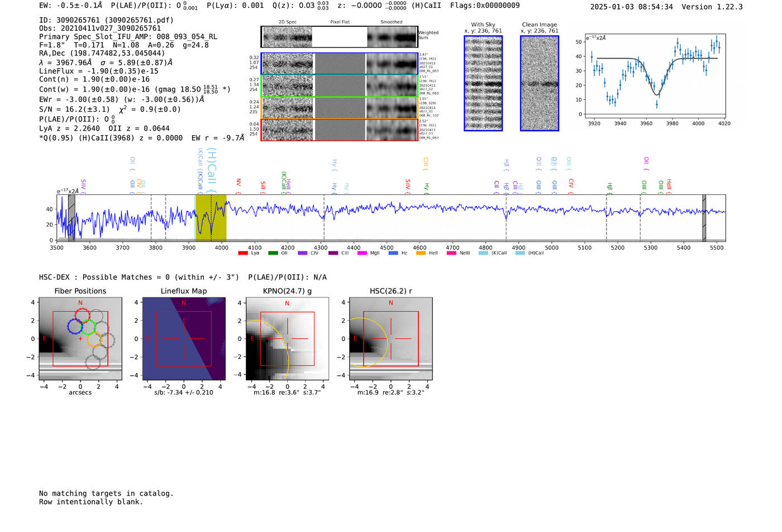Select the red-bordered fiber 2D Spec cutout

tap(287, 130)
